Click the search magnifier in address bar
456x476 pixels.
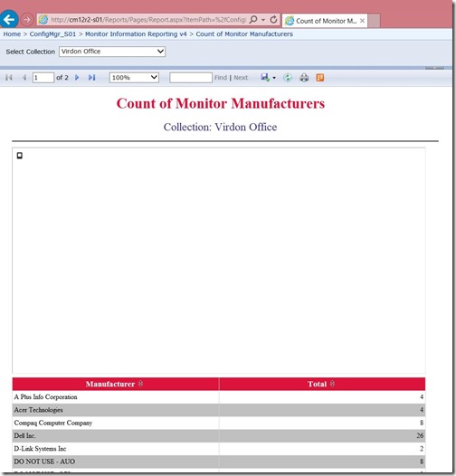[x=253, y=20]
